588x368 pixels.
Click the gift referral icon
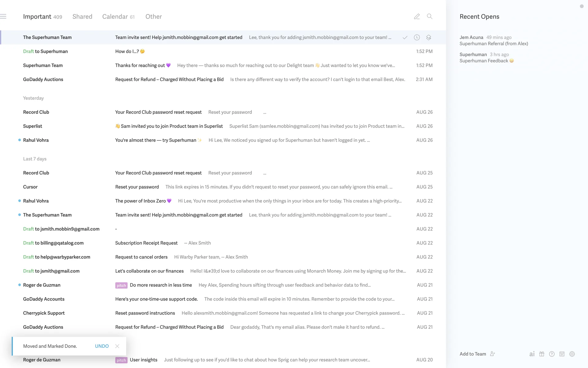[x=542, y=354]
